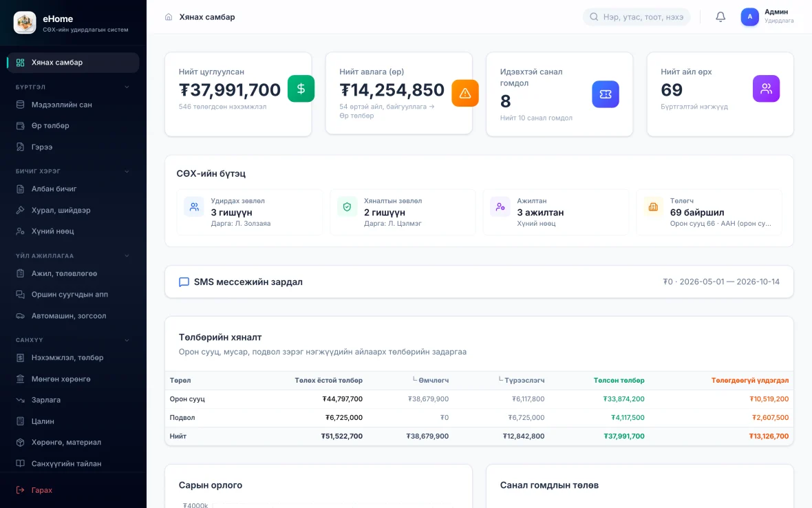Image resolution: width=812 pixels, height=508 pixels.
Task: Click the eHome logo icon
Action: [25, 23]
